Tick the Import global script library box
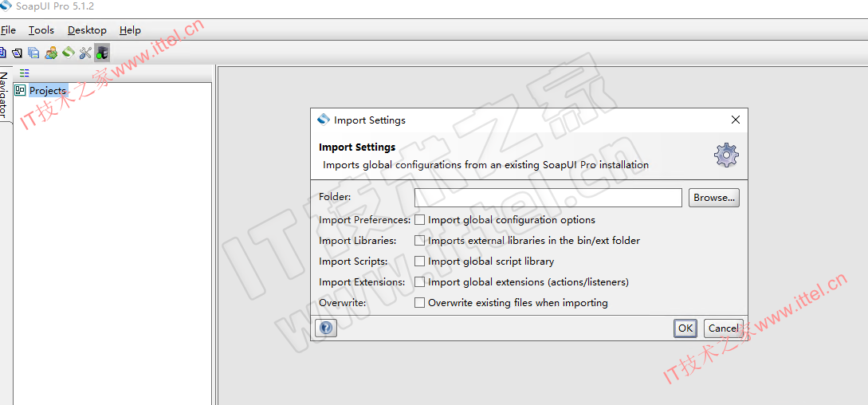The height and width of the screenshot is (405, 868). [420, 261]
